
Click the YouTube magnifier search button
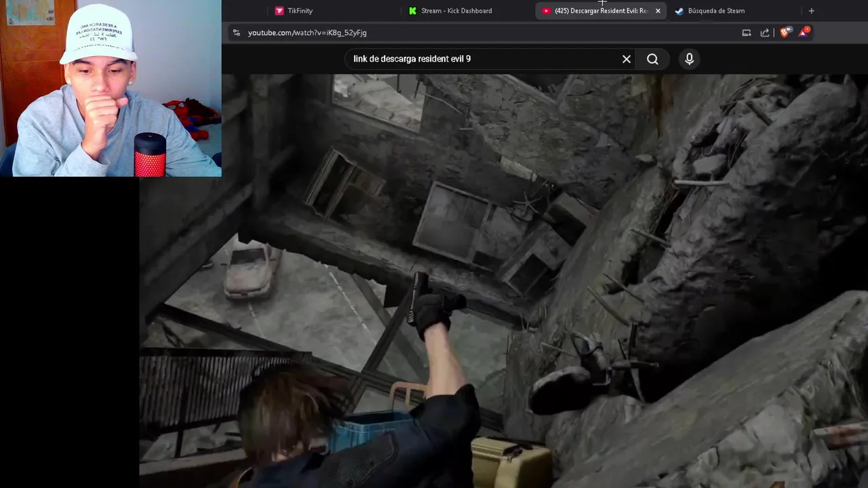pyautogui.click(x=652, y=59)
